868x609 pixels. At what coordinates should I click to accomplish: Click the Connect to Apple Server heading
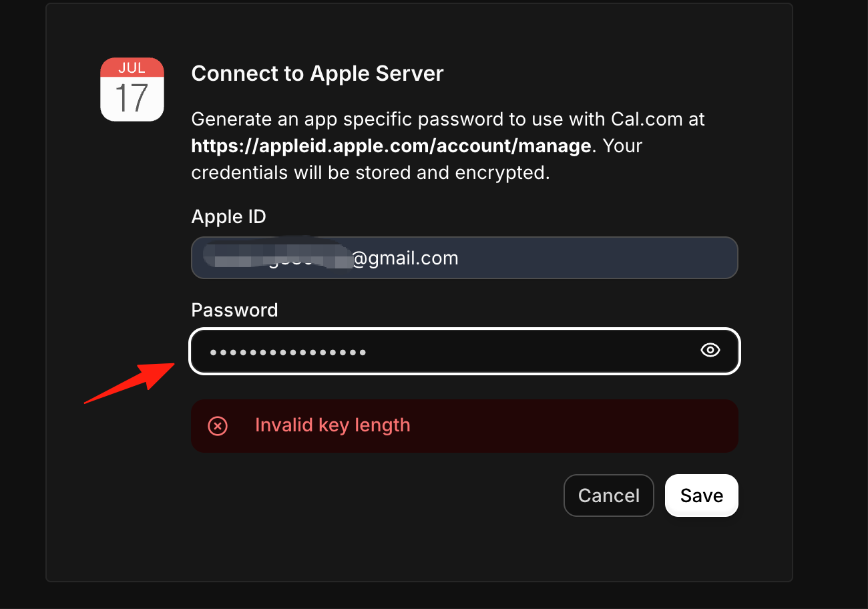tap(317, 73)
